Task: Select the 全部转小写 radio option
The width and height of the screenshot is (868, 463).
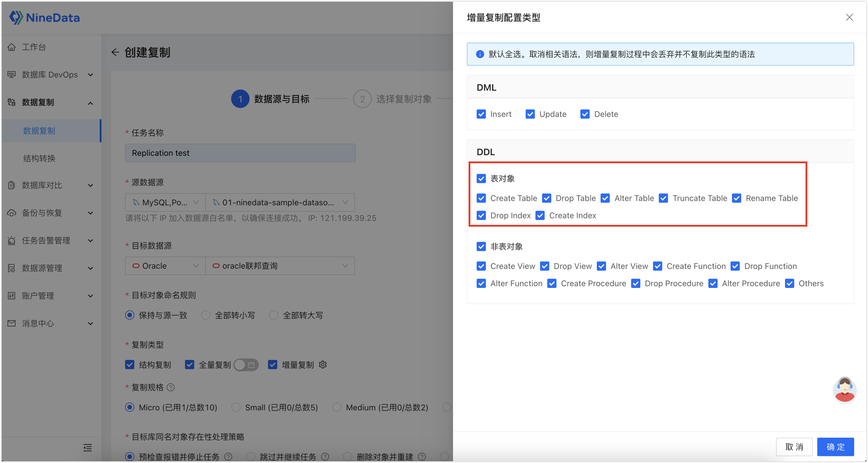Action: (x=205, y=315)
